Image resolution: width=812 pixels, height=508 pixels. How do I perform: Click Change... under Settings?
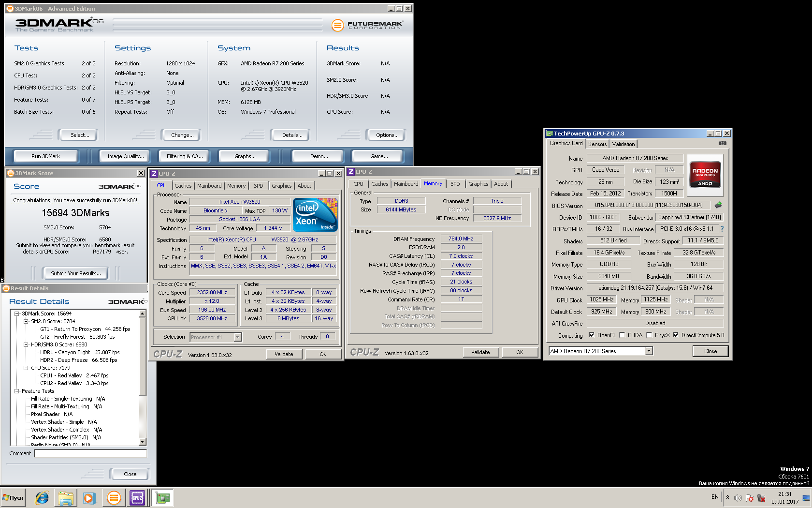(182, 135)
